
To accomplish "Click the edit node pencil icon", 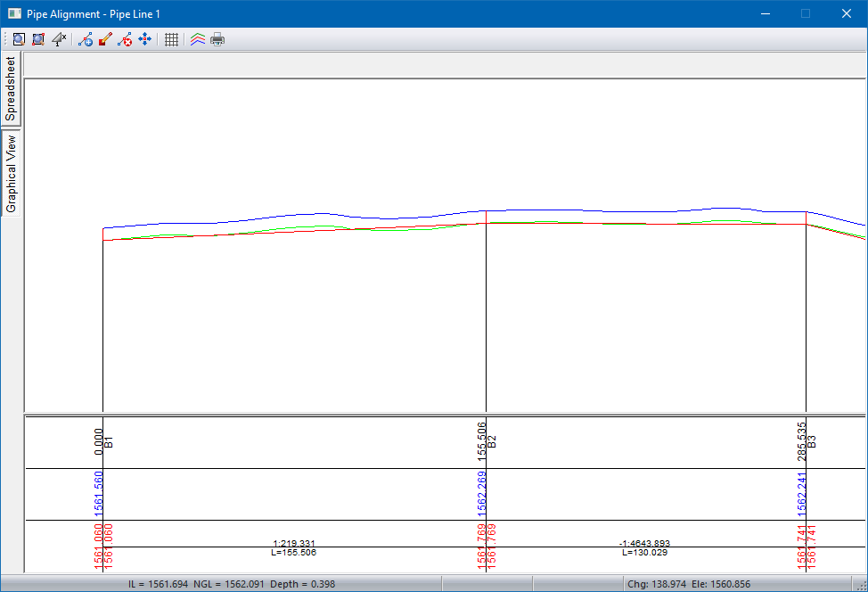I will coord(105,39).
